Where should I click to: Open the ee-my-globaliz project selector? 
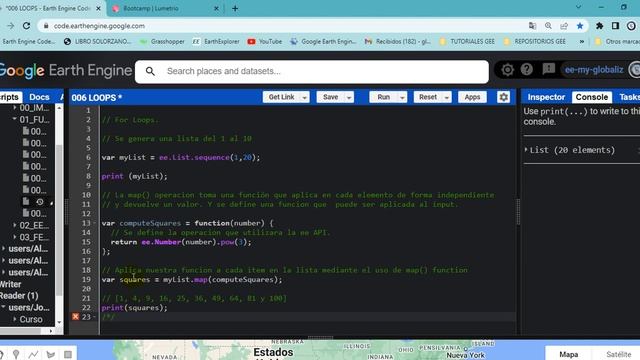point(594,70)
